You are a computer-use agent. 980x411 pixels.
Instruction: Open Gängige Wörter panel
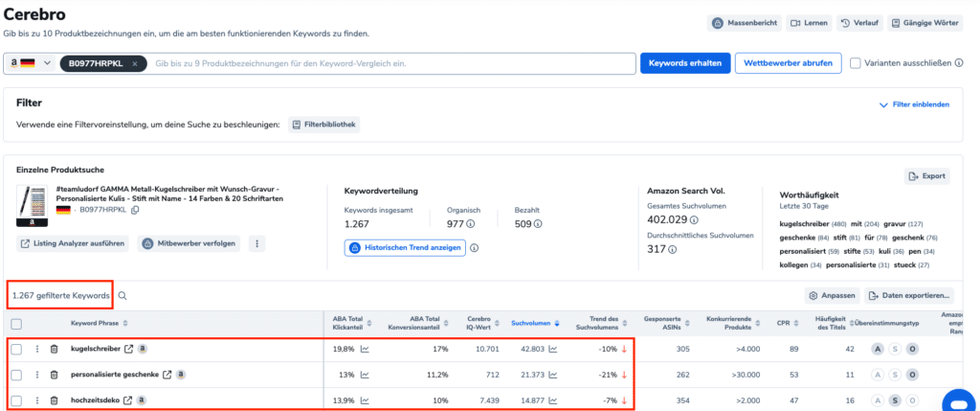[x=924, y=23]
